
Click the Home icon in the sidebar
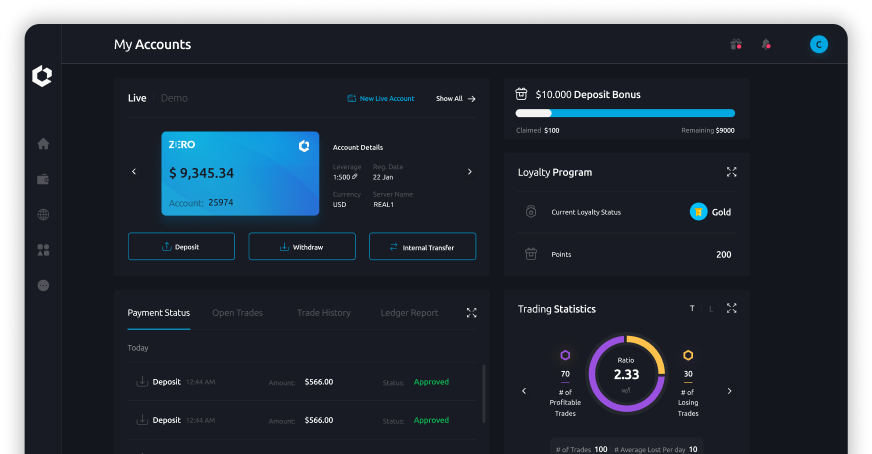(43, 144)
